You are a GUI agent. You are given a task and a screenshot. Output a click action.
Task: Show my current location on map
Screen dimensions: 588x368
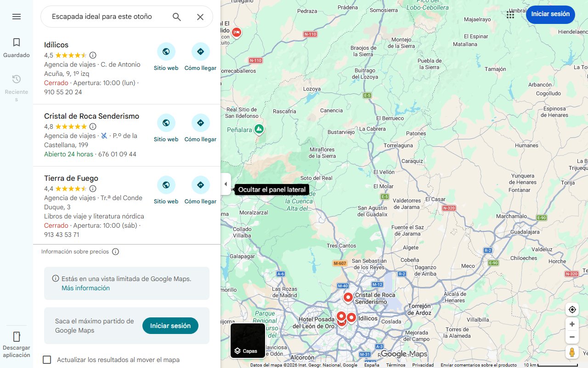(x=572, y=310)
